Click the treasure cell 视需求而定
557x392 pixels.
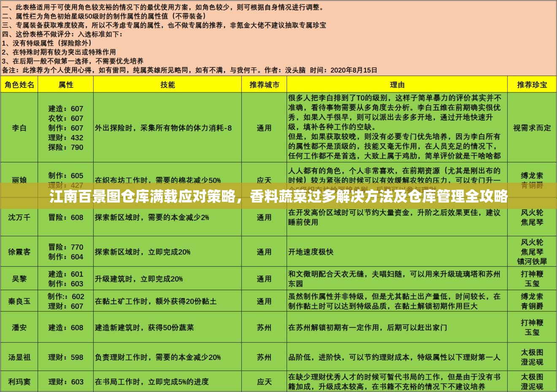(532, 128)
